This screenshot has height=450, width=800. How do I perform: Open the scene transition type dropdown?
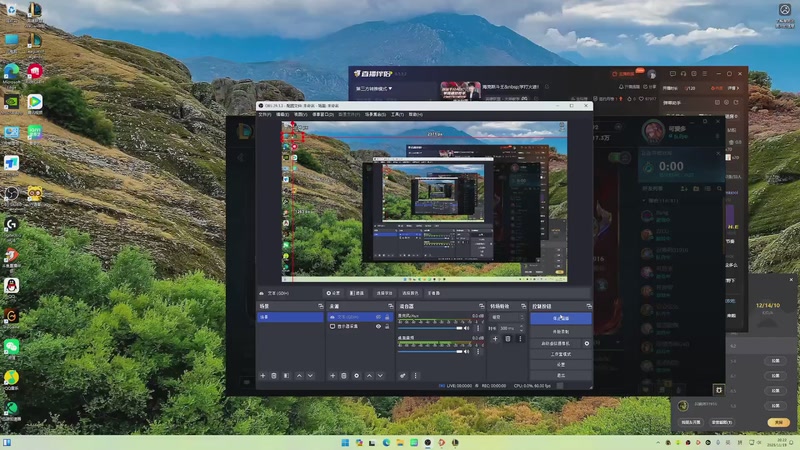507,317
